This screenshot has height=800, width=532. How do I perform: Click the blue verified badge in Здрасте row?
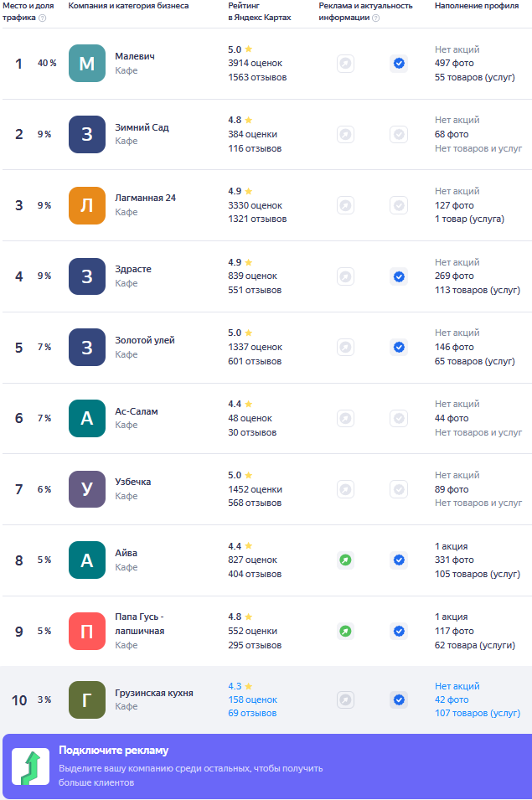[399, 276]
